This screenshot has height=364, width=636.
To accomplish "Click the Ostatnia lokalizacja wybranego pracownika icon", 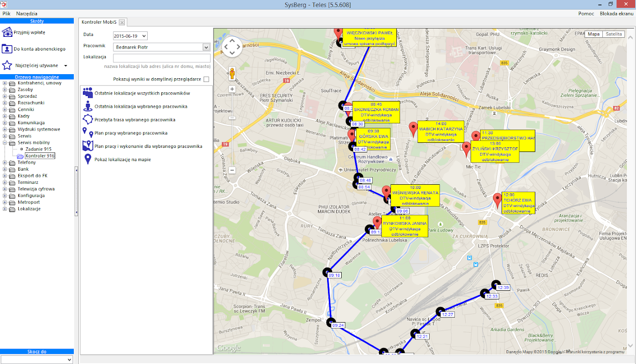I will 88,106.
